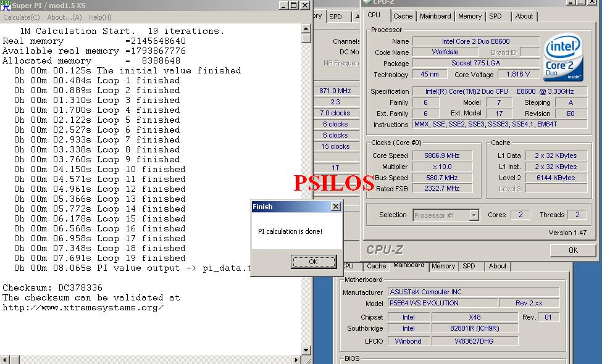Click the 15 clocks timing value

click(x=335, y=146)
